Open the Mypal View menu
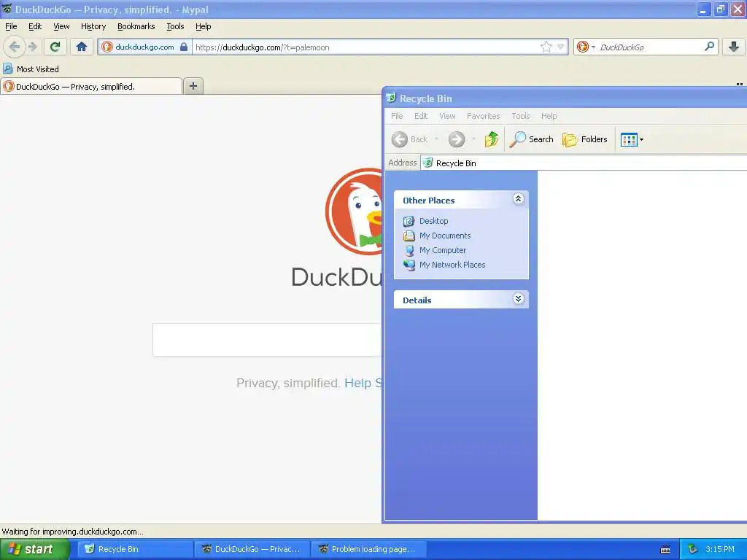This screenshot has height=560, width=747. tap(61, 26)
